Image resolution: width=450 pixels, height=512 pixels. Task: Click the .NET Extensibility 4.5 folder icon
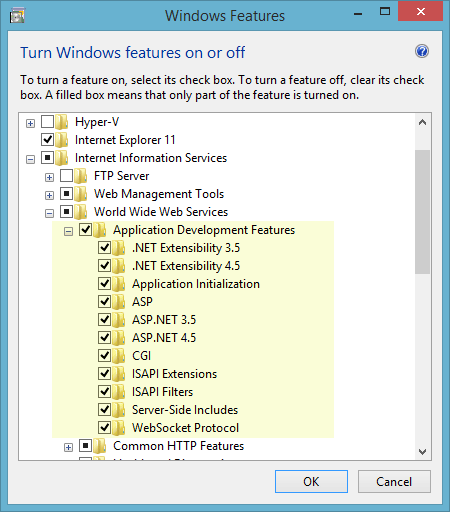[x=119, y=266]
